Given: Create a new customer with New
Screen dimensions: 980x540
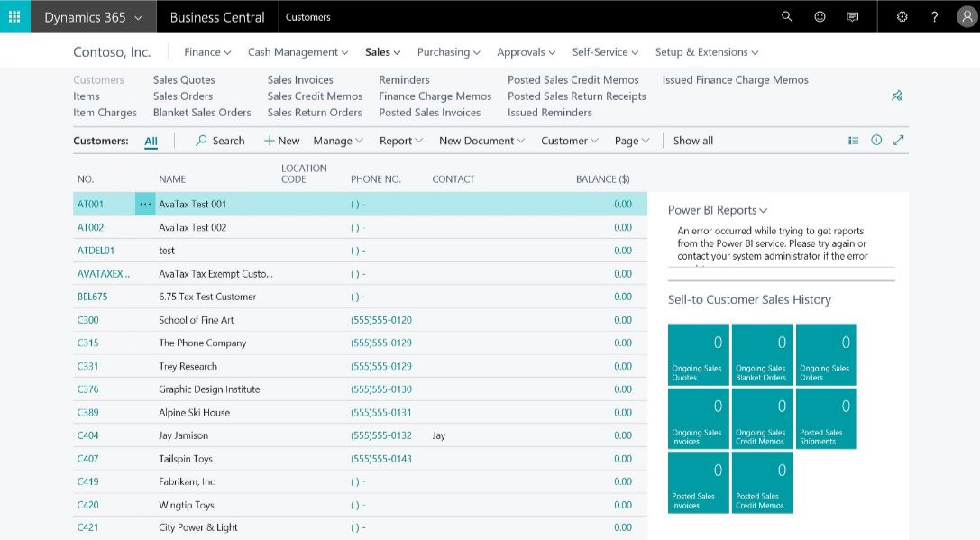Looking at the screenshot, I should 281,141.
